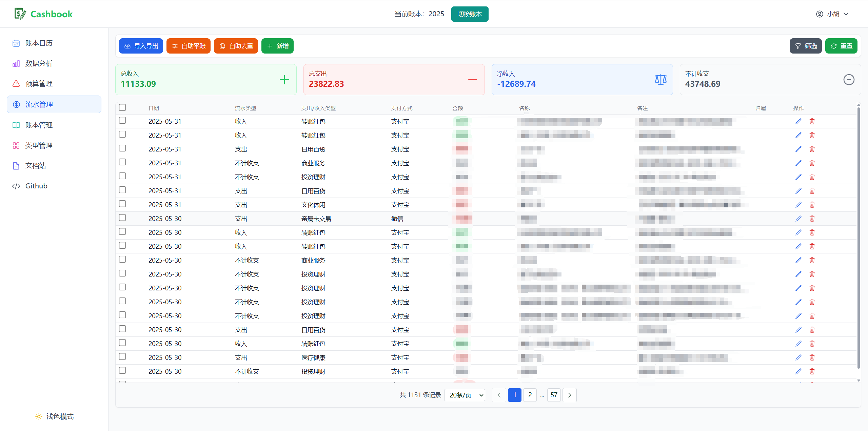Screen dimensions: 868x431
Task: Click the 日期 column header
Action: click(x=154, y=108)
